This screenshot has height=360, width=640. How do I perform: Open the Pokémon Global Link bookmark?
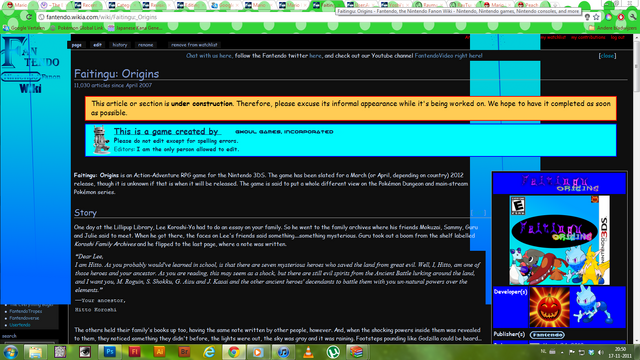77,28
